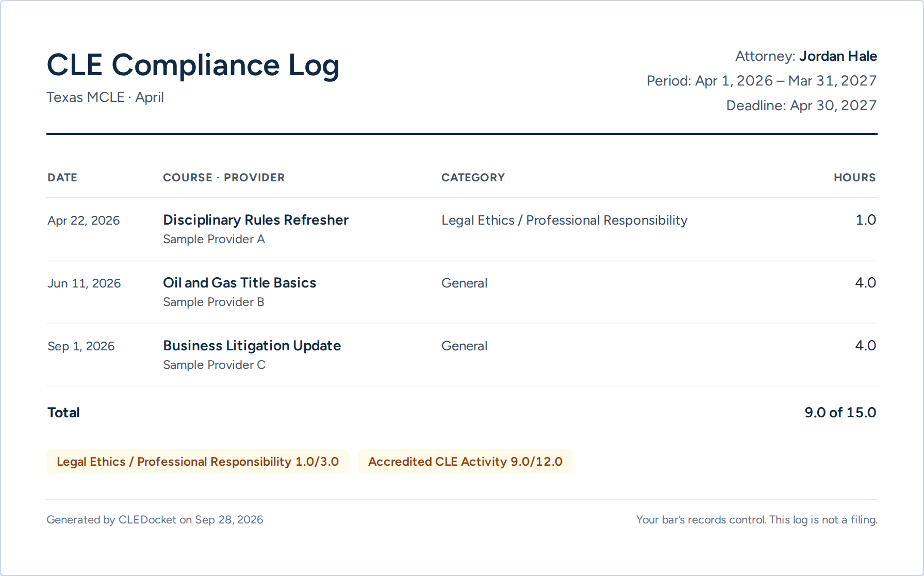Click the Legal Ethics / Professional Responsibility category cell
924x576 pixels.
pyautogui.click(x=565, y=221)
